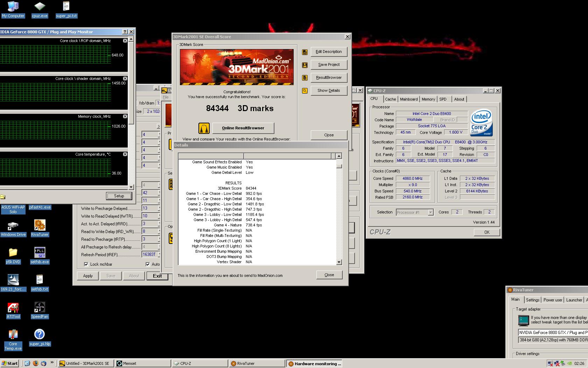Click the wireless network disconnected tray icon
The image size is (588, 368).
[x=551, y=363]
